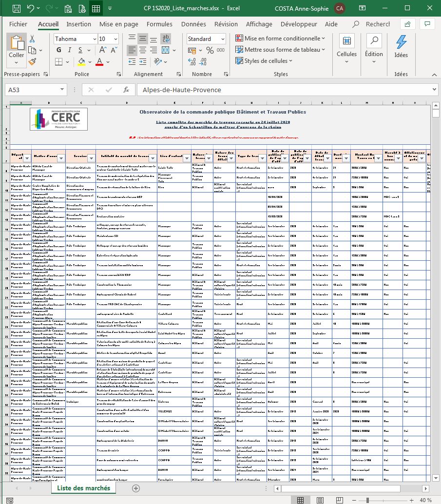Merge and center the selected cells
Image resolution: width=441 pixels, height=504 pixels.
(166, 50)
